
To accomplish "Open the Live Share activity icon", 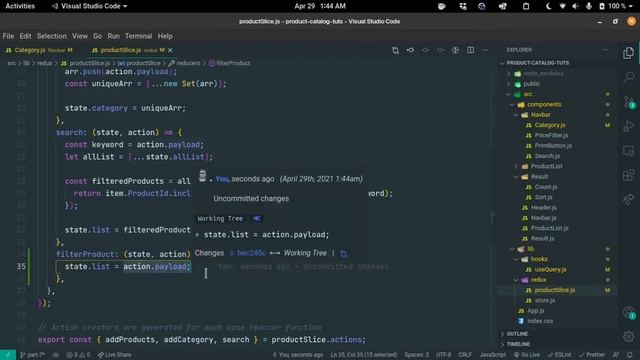I will [x=629, y=199].
